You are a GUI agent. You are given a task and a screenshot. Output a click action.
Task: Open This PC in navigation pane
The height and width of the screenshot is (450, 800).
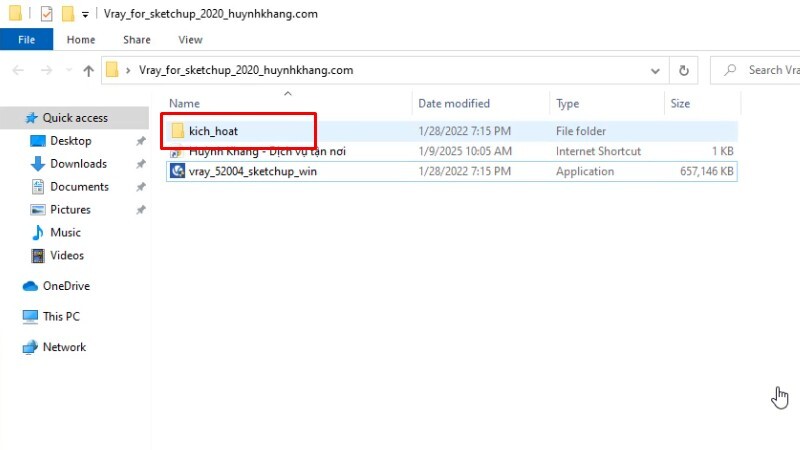[61, 317]
